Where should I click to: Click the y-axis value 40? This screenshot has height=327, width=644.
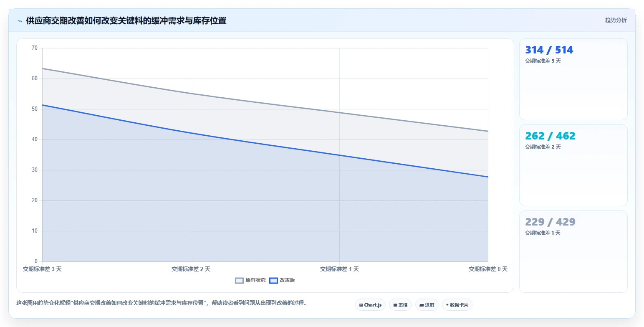click(35, 139)
